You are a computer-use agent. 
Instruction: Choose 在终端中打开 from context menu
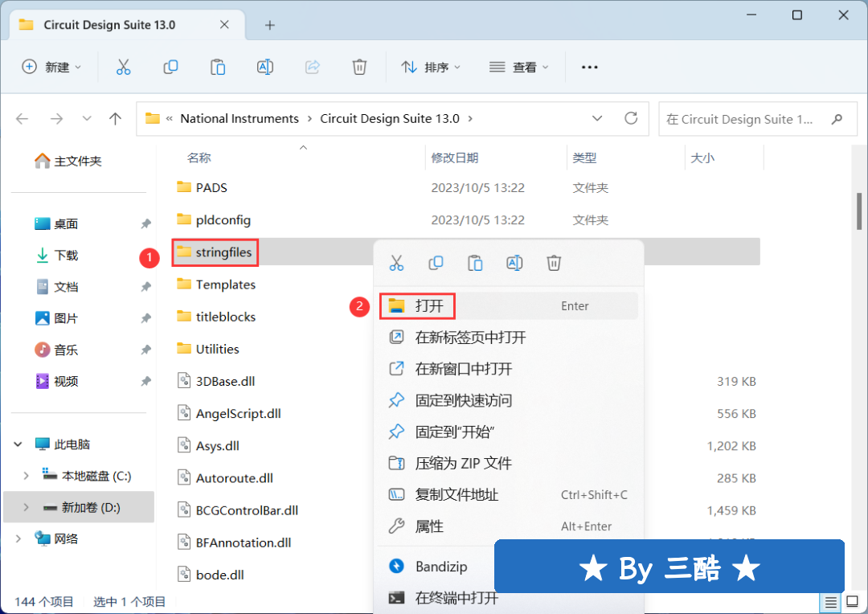pyautogui.click(x=443, y=598)
